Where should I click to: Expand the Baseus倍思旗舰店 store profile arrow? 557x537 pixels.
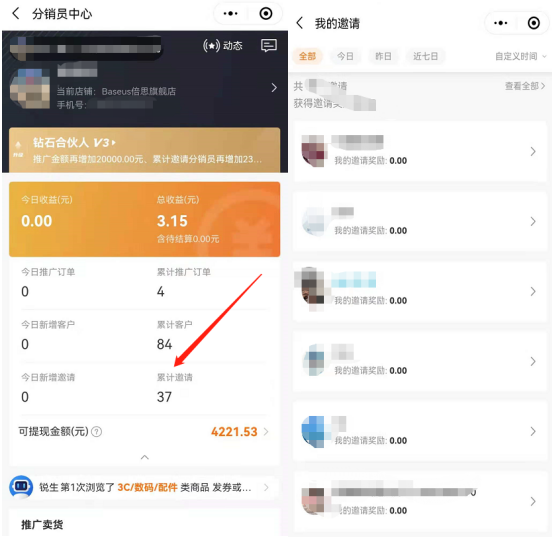pos(275,88)
